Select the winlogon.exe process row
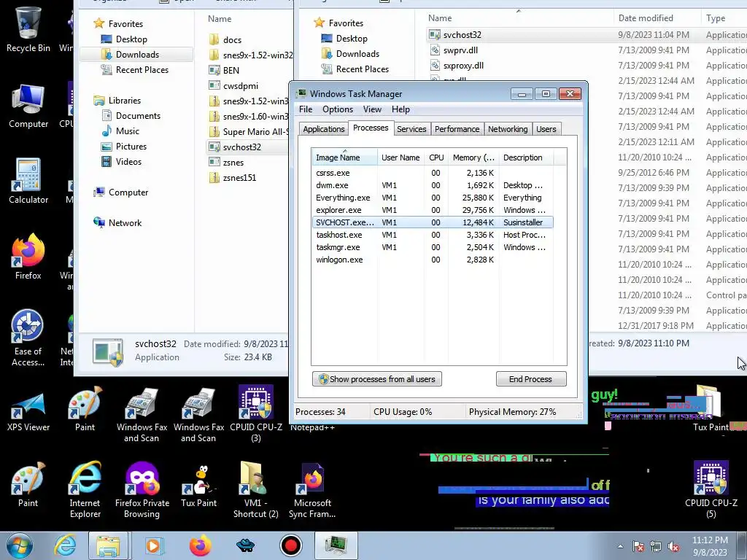Image resolution: width=747 pixels, height=560 pixels. pyautogui.click(x=433, y=260)
